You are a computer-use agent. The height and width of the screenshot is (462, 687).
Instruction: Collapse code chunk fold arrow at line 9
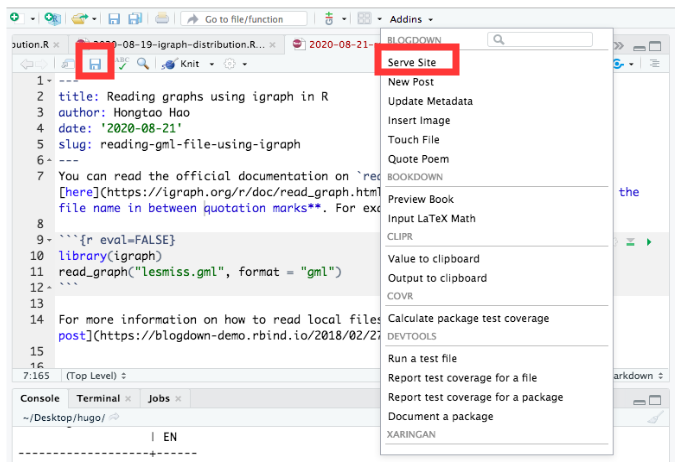pos(50,240)
